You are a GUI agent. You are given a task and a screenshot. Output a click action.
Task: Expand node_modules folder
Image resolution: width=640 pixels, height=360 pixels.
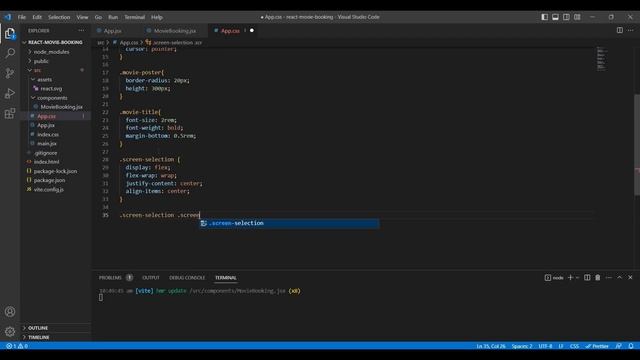click(56, 52)
